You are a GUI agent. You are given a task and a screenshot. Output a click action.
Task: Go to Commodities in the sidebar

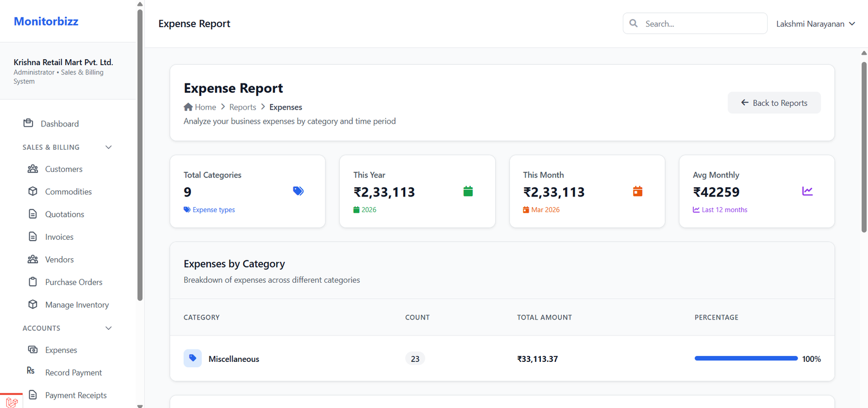(x=68, y=192)
